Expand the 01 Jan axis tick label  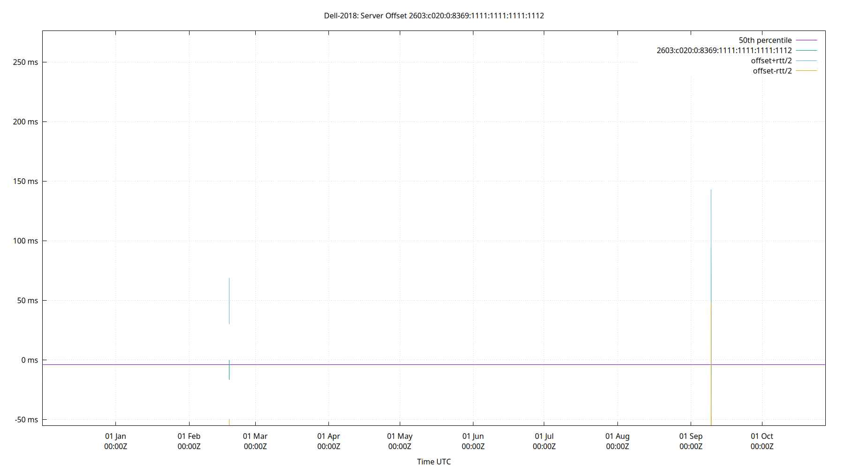pos(115,441)
